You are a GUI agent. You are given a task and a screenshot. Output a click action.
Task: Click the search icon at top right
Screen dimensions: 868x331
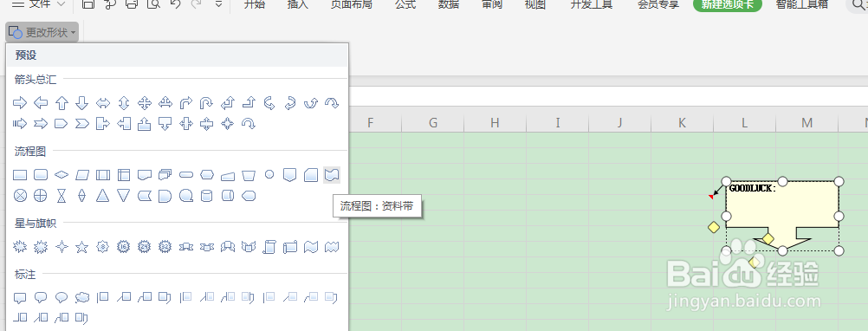(857, 4)
